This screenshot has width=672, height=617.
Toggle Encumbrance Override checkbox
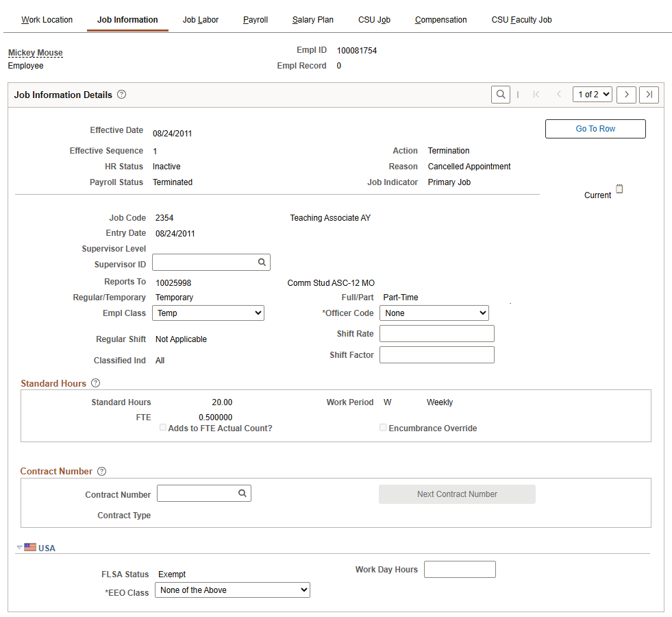[x=384, y=428]
